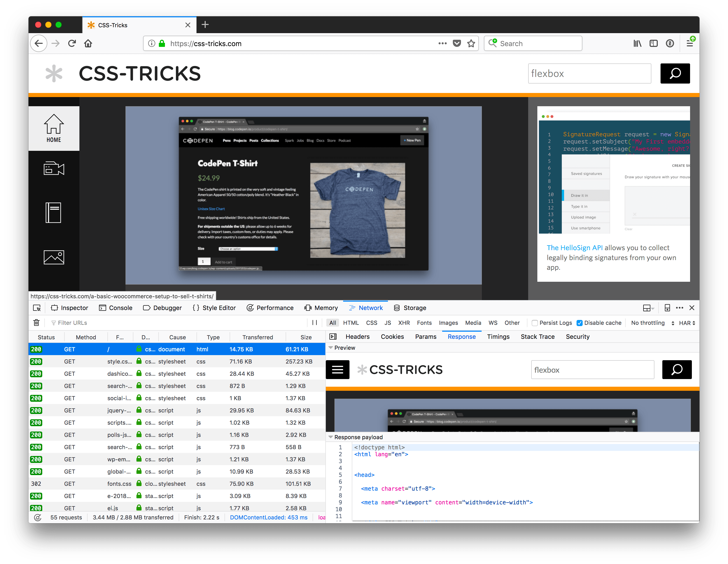Click the video camera sidebar icon
Image resolution: width=728 pixels, height=564 pixels.
(x=54, y=168)
